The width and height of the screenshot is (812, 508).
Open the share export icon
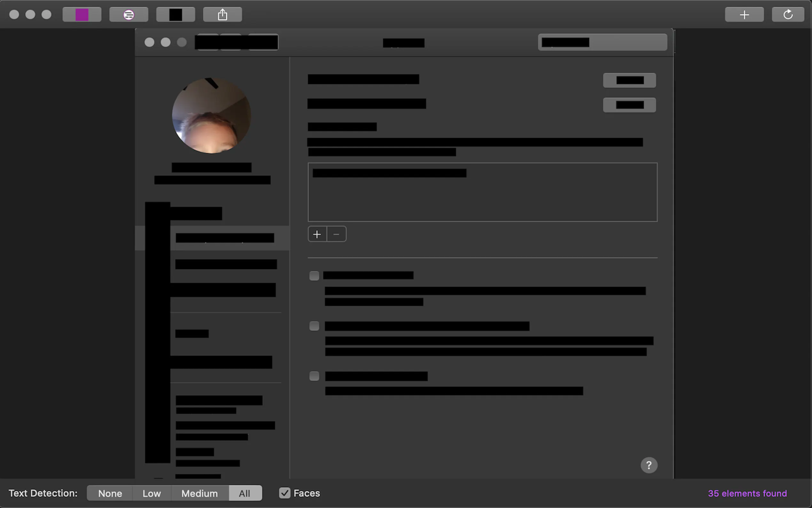[222, 15]
